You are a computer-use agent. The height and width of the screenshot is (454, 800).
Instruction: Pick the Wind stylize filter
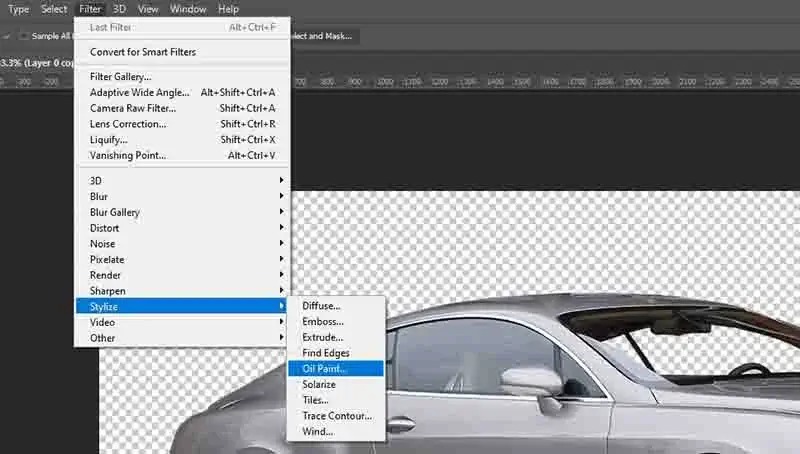click(x=318, y=431)
